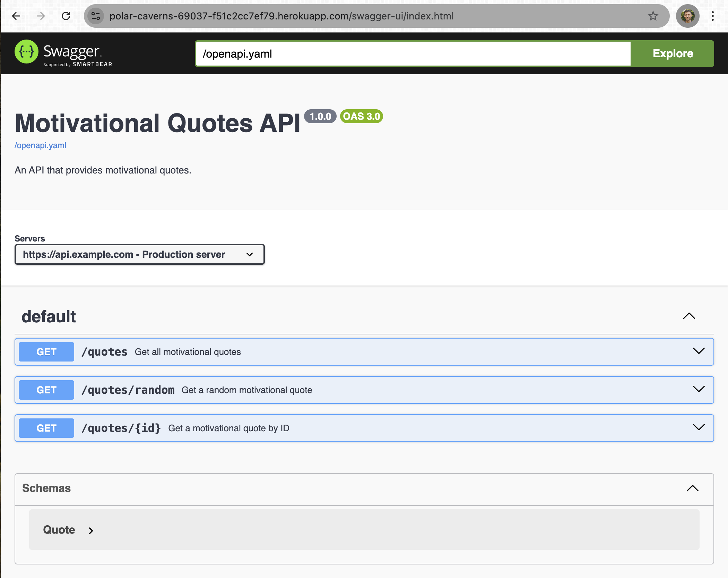Image resolution: width=728 pixels, height=578 pixels.
Task: Collapse the Schemas section chevron
Action: [x=692, y=488]
